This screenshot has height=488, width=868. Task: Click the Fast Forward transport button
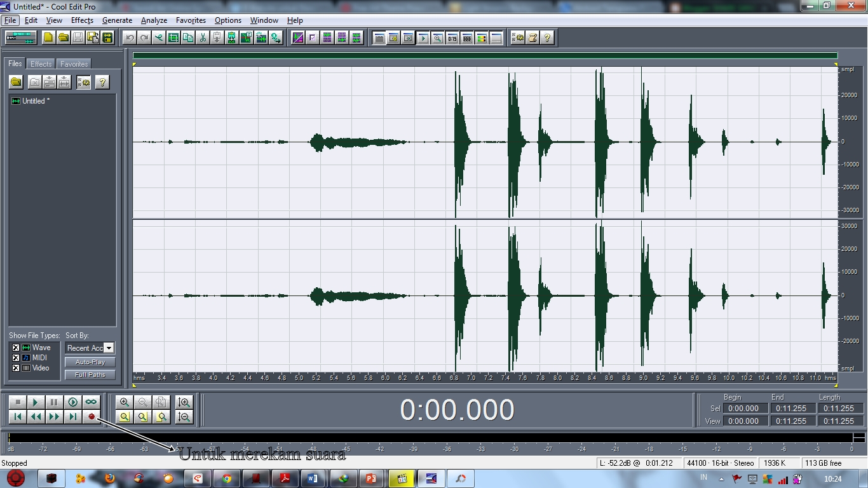coord(54,417)
